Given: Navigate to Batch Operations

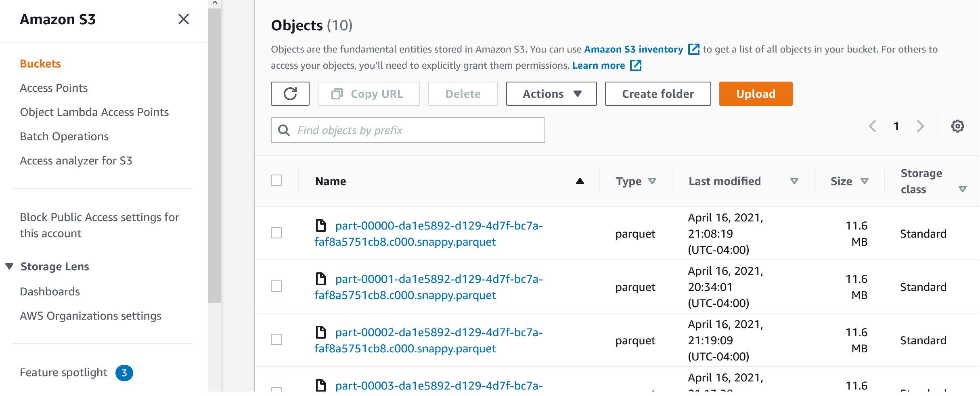Looking at the screenshot, I should [x=64, y=137].
